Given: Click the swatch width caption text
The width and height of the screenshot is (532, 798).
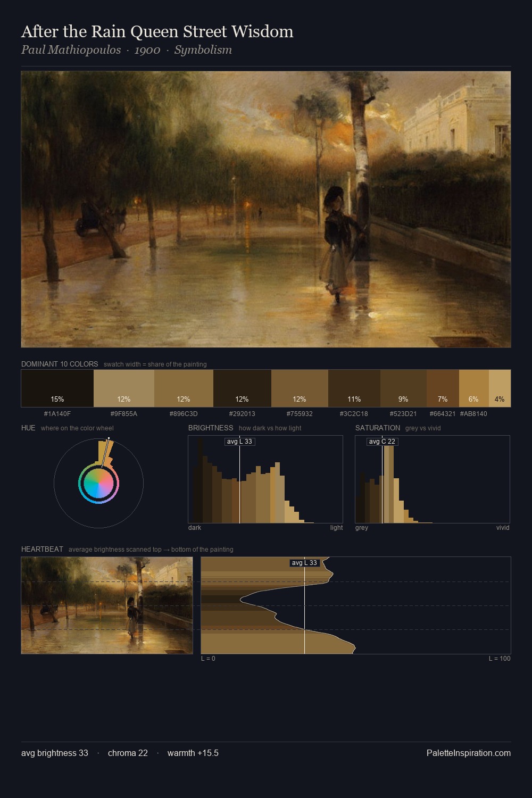Looking at the screenshot, I should click(x=155, y=364).
